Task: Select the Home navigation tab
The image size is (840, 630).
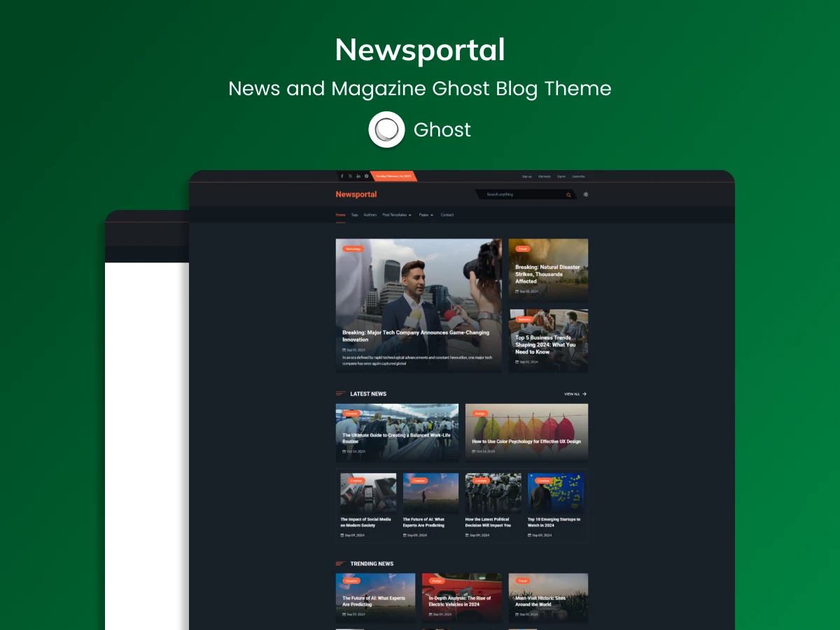Action: tap(340, 215)
